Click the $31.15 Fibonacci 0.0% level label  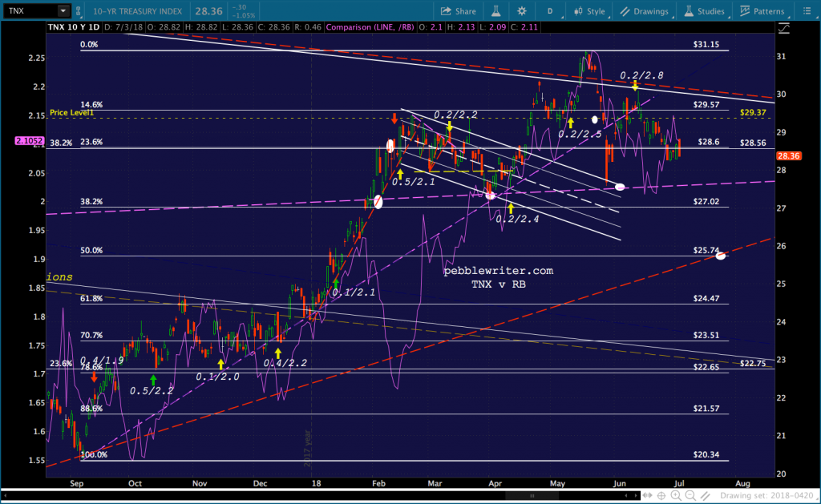click(x=706, y=45)
